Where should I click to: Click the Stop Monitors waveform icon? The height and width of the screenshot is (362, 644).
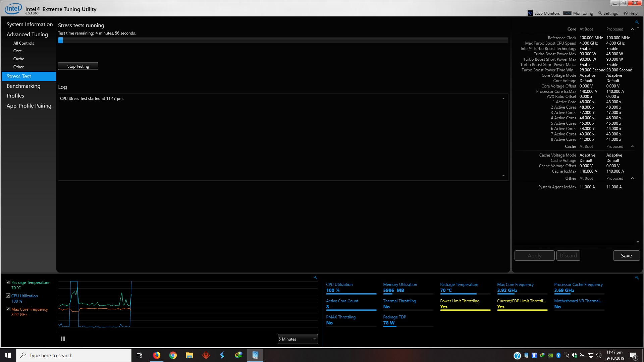click(x=530, y=13)
